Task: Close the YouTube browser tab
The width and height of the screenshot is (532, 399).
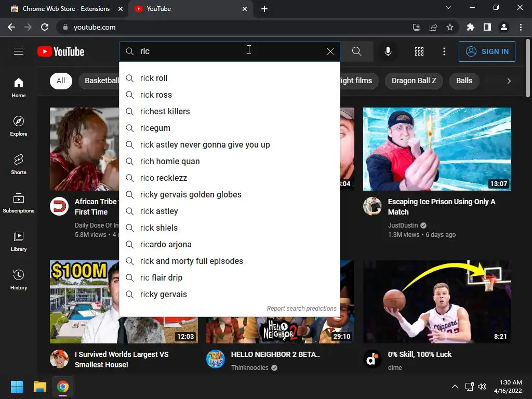Action: (x=245, y=9)
